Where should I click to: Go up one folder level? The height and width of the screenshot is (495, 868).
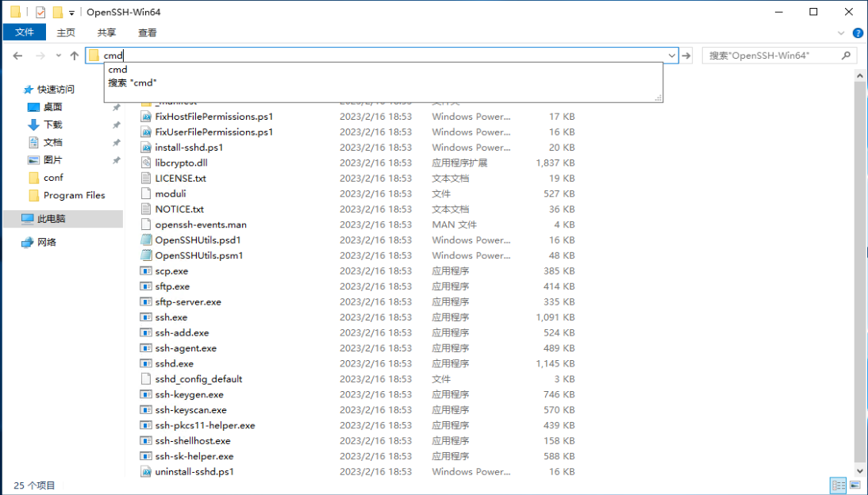[x=74, y=56]
